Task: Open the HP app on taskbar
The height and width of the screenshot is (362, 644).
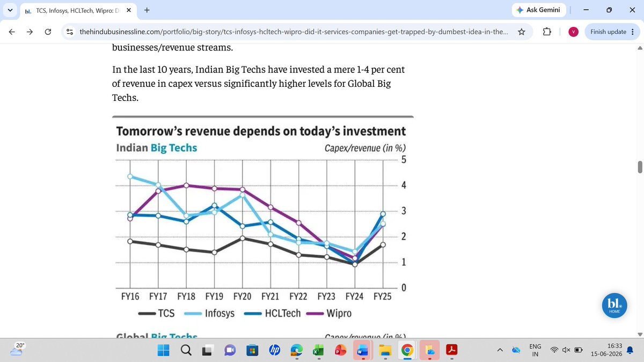Action: pyautogui.click(x=274, y=350)
